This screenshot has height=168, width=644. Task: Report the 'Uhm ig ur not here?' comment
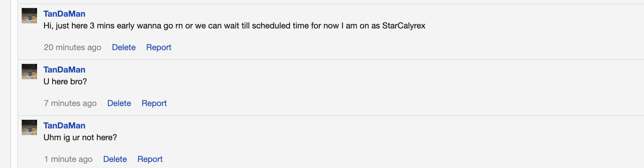pyautogui.click(x=150, y=159)
